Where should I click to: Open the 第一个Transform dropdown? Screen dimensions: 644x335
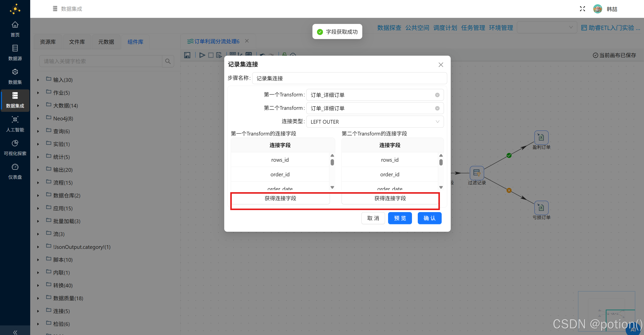pyautogui.click(x=375, y=95)
